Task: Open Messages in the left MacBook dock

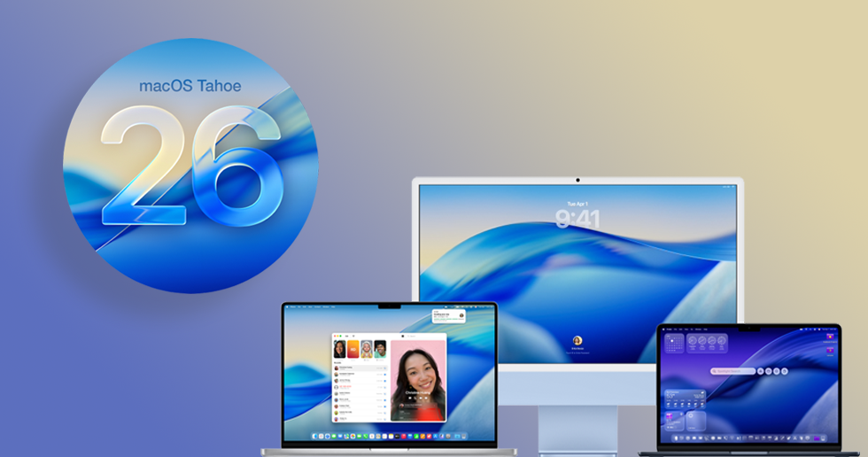Action: click(x=334, y=436)
